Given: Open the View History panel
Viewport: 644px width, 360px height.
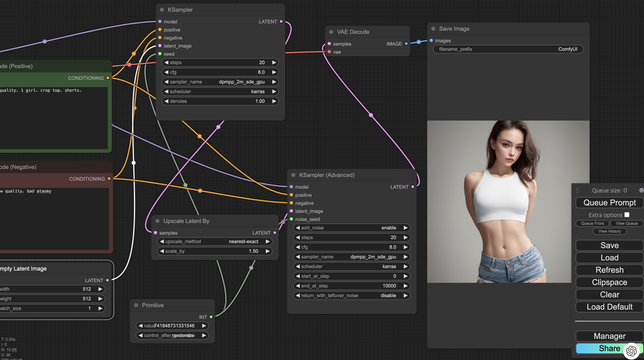Looking at the screenshot, I should 610,231.
